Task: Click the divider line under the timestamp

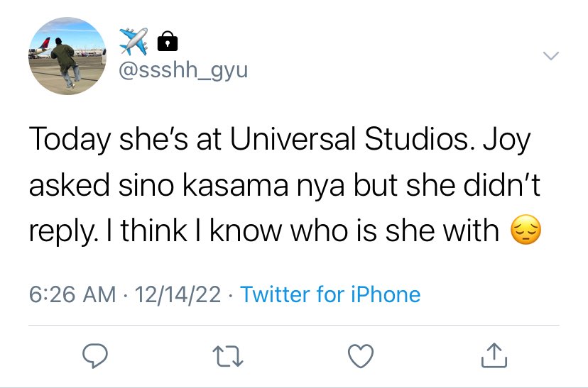Action: tap(294, 326)
